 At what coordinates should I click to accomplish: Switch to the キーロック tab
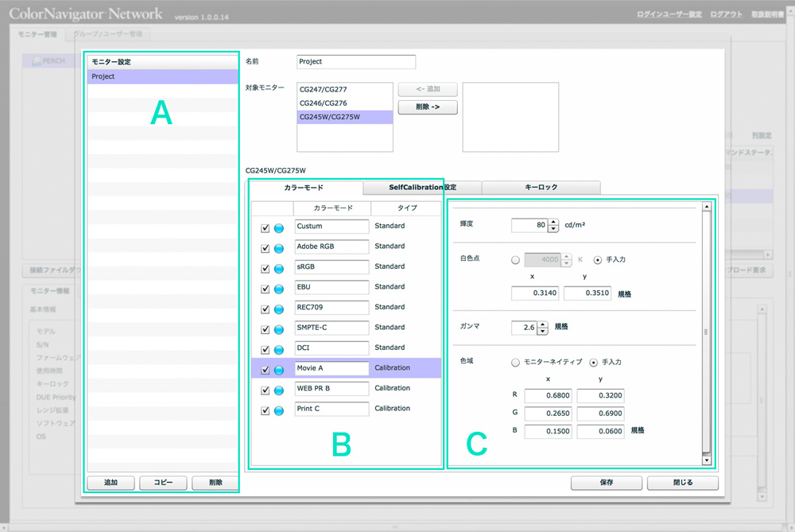coord(541,188)
